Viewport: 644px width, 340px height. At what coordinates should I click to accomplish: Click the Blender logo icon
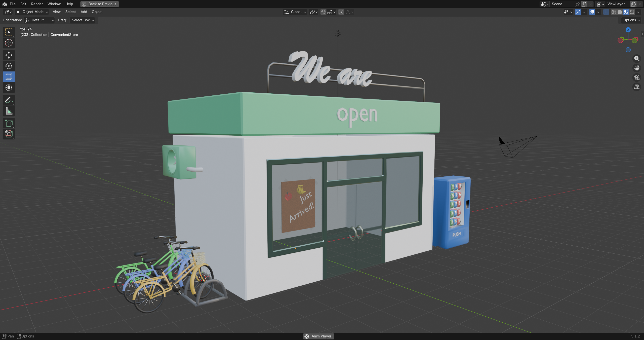click(x=4, y=4)
